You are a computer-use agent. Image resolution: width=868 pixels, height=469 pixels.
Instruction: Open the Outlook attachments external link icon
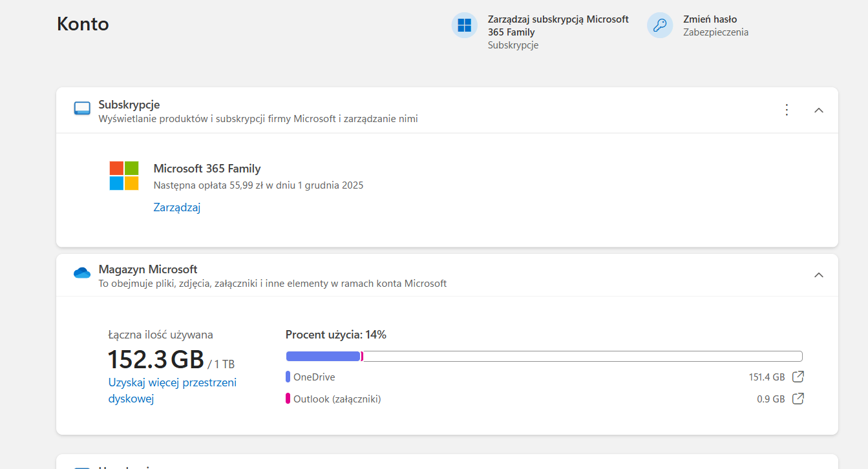(x=798, y=399)
